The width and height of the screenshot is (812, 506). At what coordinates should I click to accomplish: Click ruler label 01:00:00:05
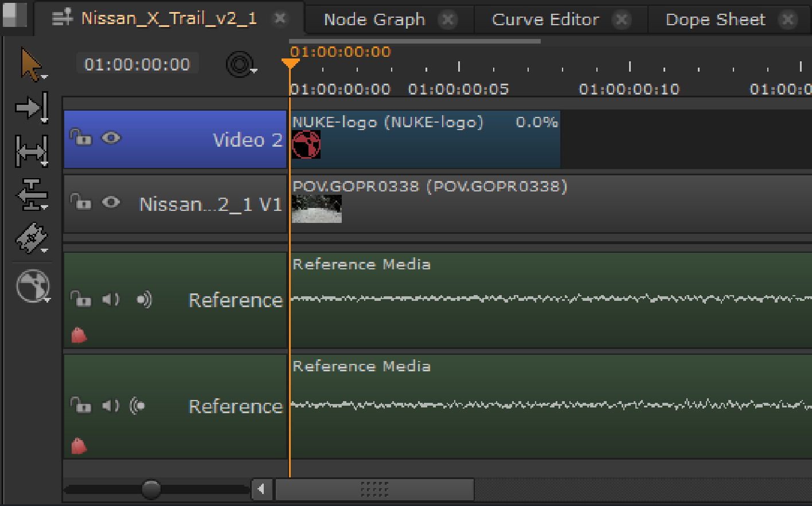(458, 89)
